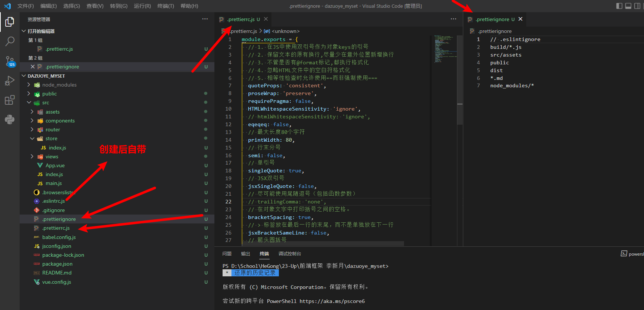Select .prettierrc.js in the file tree
Viewport: 644px width, 310px height.
(117, 228)
